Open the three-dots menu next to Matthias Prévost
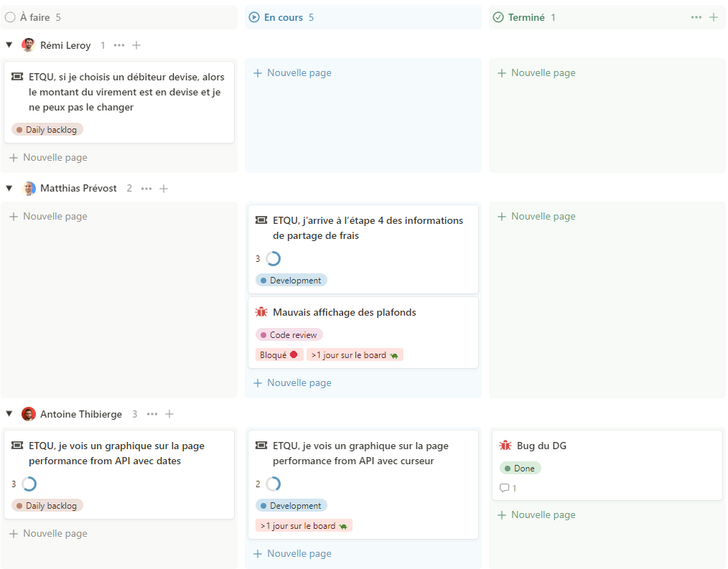The image size is (728, 569). coord(146,189)
